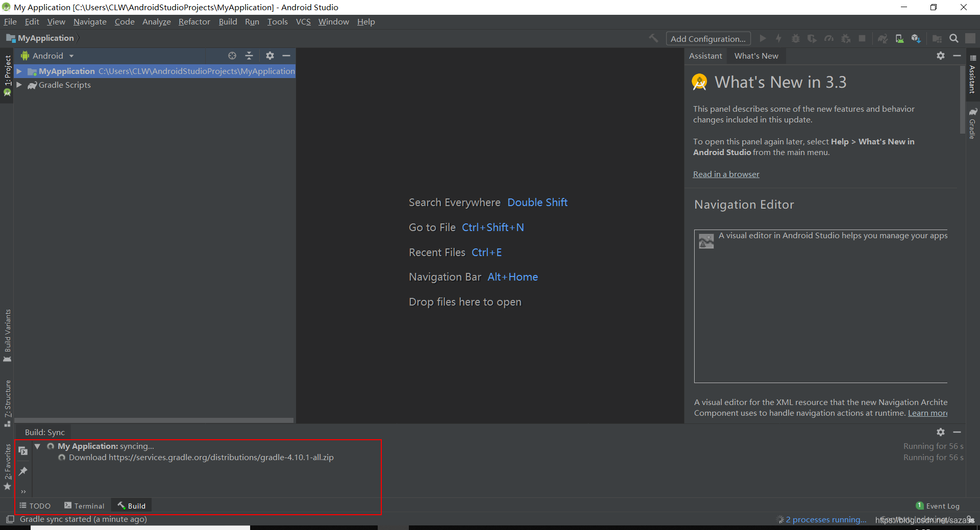Click Gradle sync started status message
Viewport: 980px width, 530px height.
click(x=83, y=519)
